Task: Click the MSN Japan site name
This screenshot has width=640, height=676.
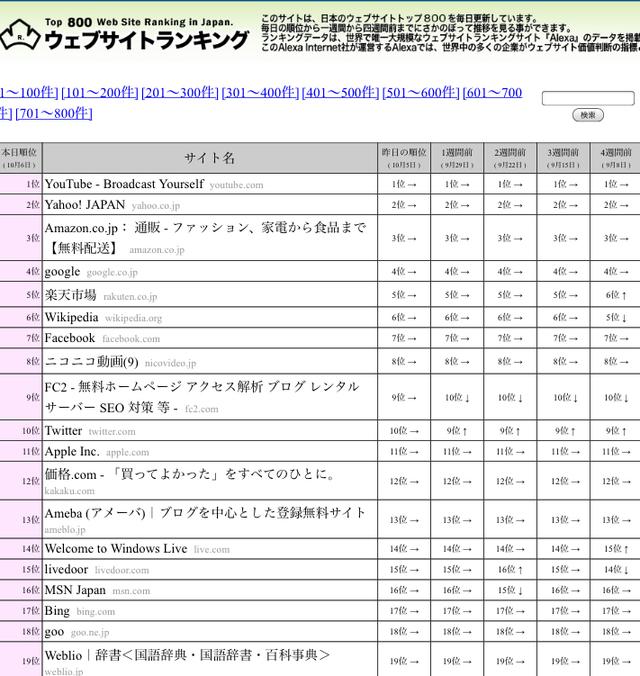Action: point(75,590)
